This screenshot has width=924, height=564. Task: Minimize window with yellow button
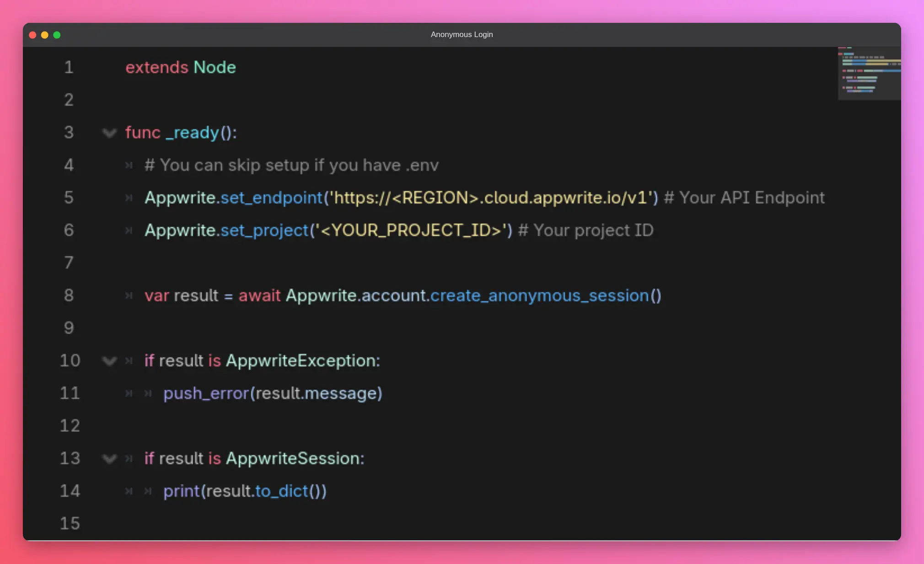point(45,35)
